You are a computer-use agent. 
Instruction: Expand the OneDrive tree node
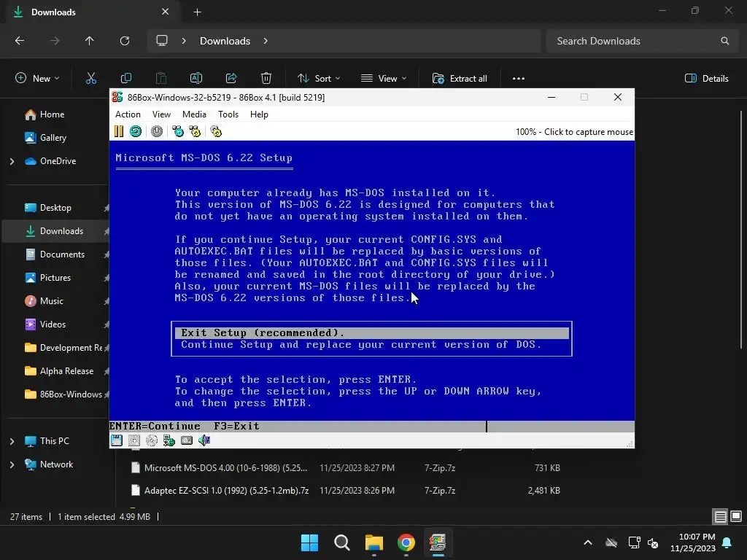(x=12, y=161)
